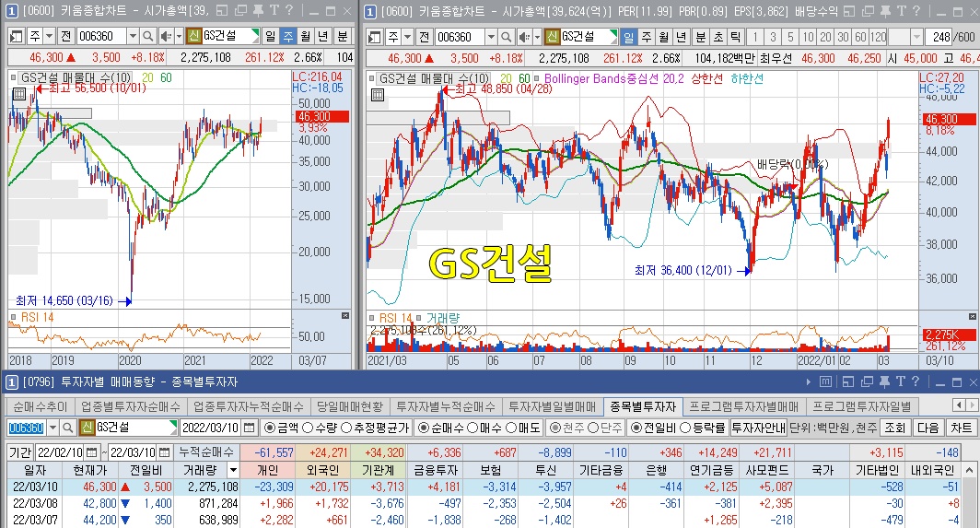Click the search magnifier in the left chart window

pyautogui.click(x=147, y=36)
